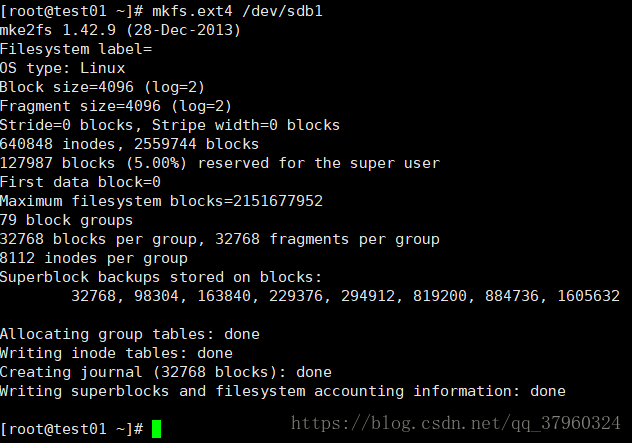Screen dimensions: 632x443
Task: Click the last '[root@test01 ~]#' prompt
Action: [x=71, y=429]
